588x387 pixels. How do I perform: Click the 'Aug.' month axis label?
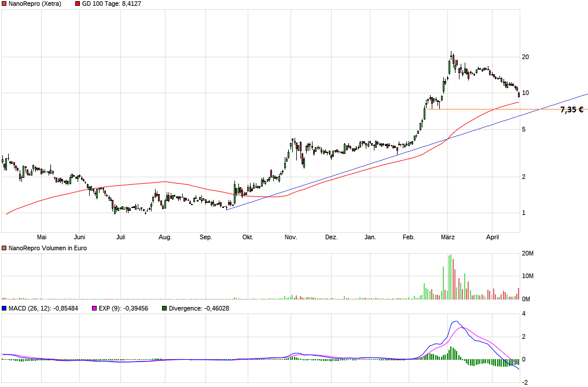point(165,237)
